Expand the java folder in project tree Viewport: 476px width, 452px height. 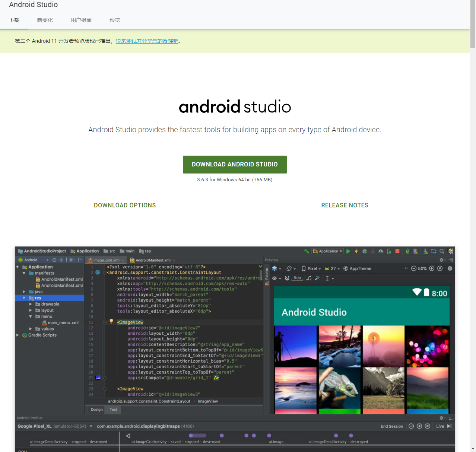(x=24, y=292)
